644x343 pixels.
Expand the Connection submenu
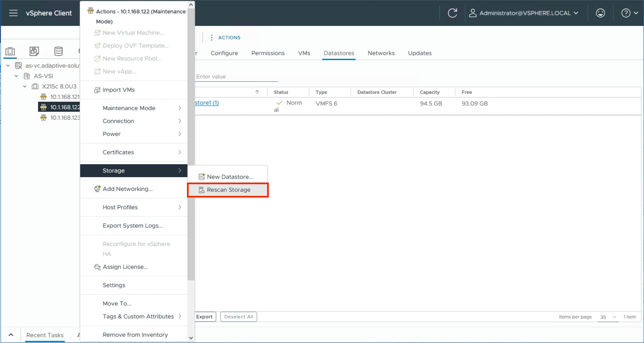point(134,121)
